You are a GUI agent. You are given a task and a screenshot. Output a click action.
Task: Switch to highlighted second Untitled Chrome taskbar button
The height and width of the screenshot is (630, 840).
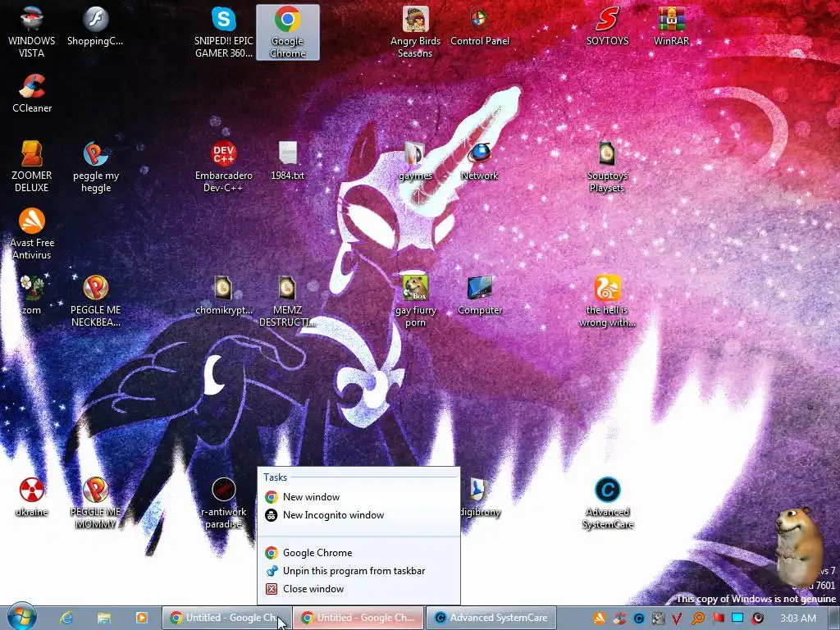point(359,618)
